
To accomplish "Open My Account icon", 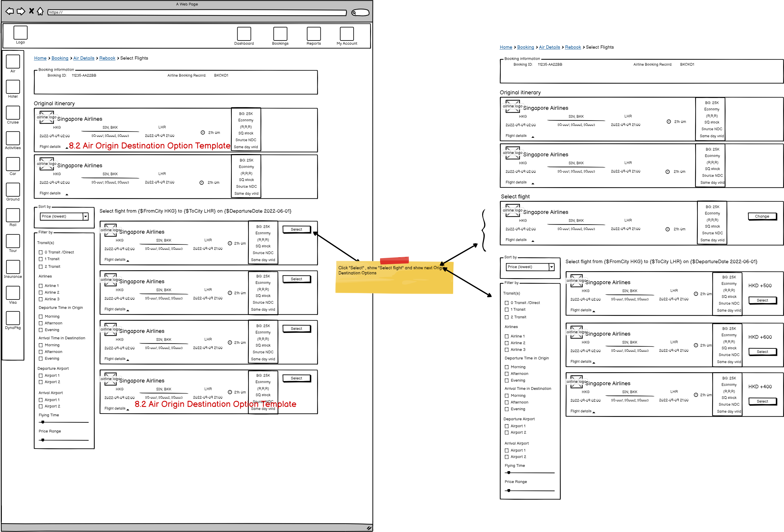I will click(346, 34).
